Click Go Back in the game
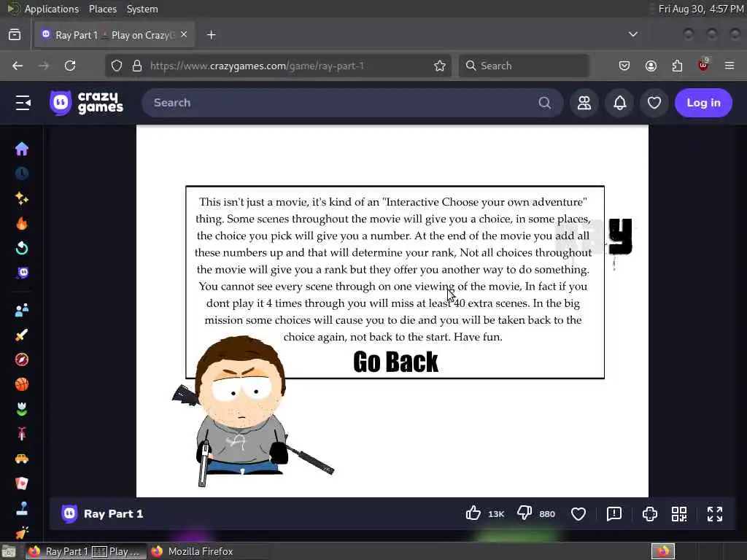 pyautogui.click(x=395, y=362)
